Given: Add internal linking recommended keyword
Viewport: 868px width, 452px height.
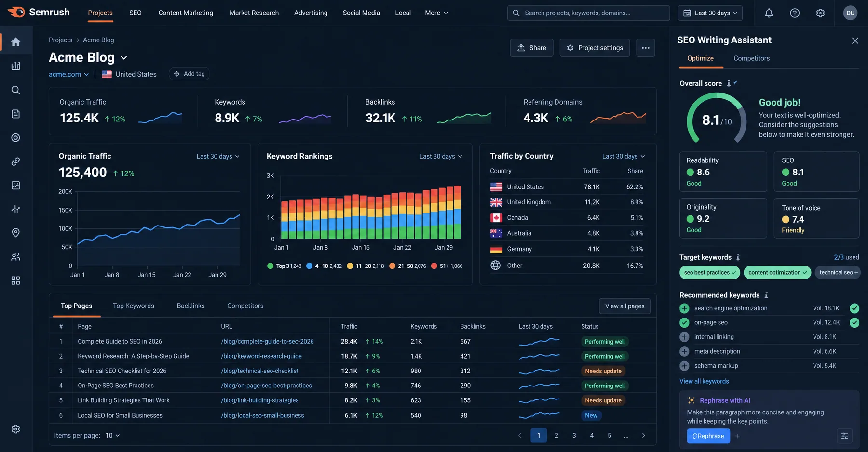Looking at the screenshot, I should coord(684,337).
